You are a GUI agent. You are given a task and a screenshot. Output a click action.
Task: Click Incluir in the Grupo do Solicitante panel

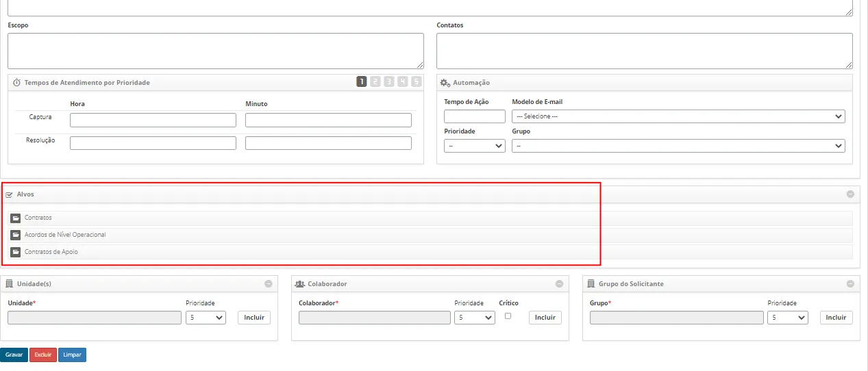[836, 318]
